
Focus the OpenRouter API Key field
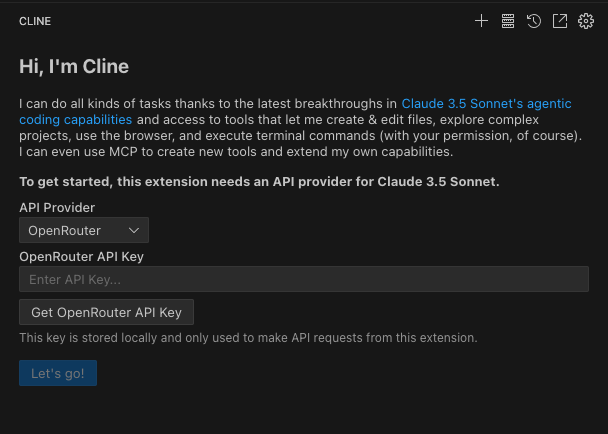coord(303,279)
